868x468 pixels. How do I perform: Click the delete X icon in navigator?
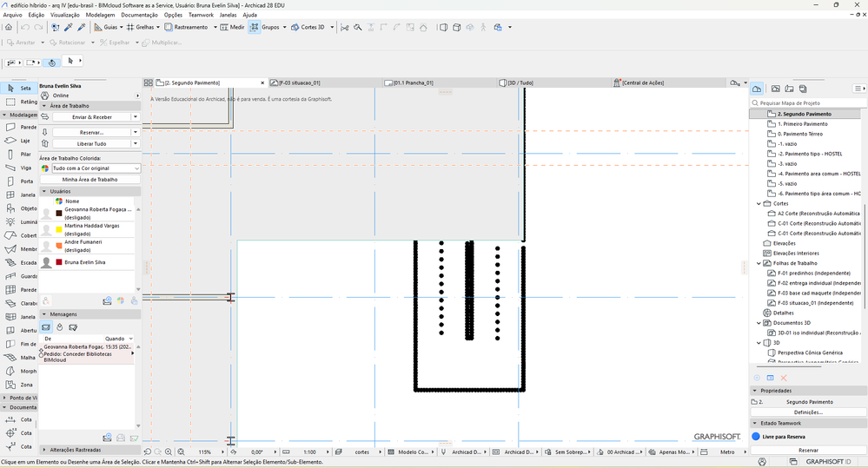pos(784,378)
